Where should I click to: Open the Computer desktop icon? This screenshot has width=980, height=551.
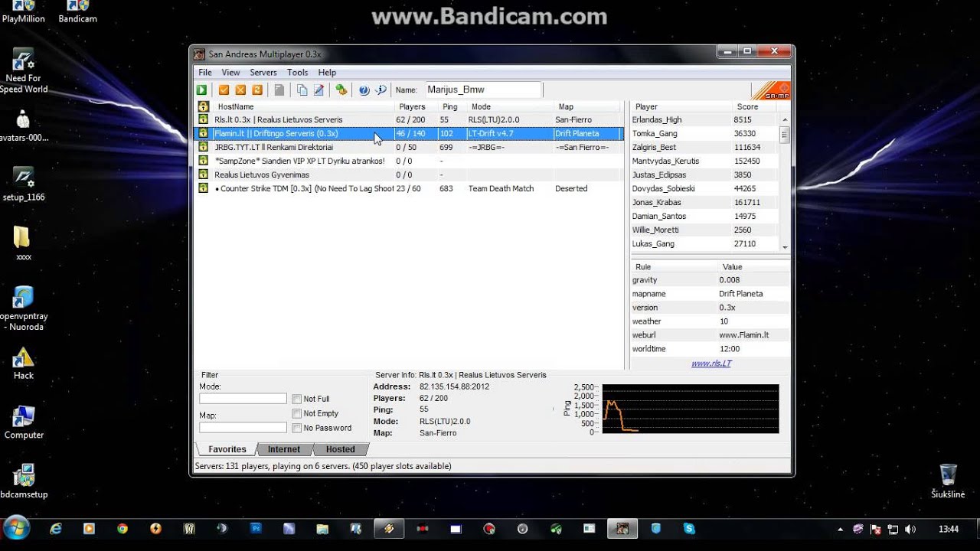24,422
